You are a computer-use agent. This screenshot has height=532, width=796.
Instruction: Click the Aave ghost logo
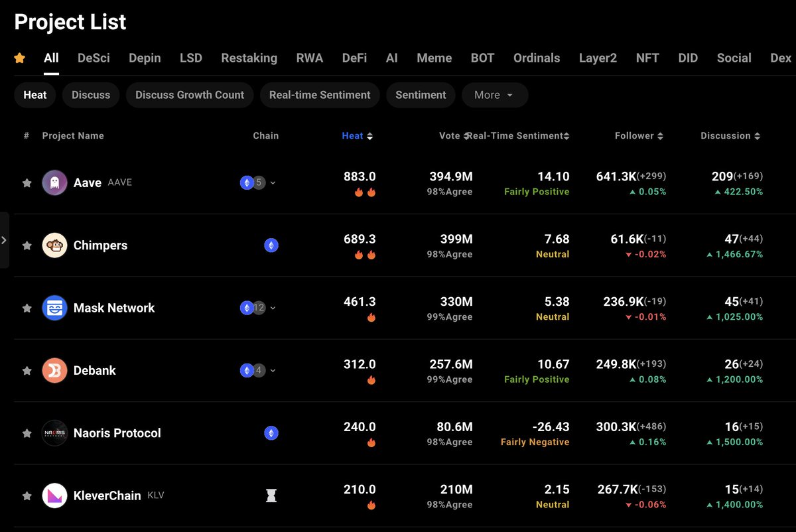click(x=54, y=182)
